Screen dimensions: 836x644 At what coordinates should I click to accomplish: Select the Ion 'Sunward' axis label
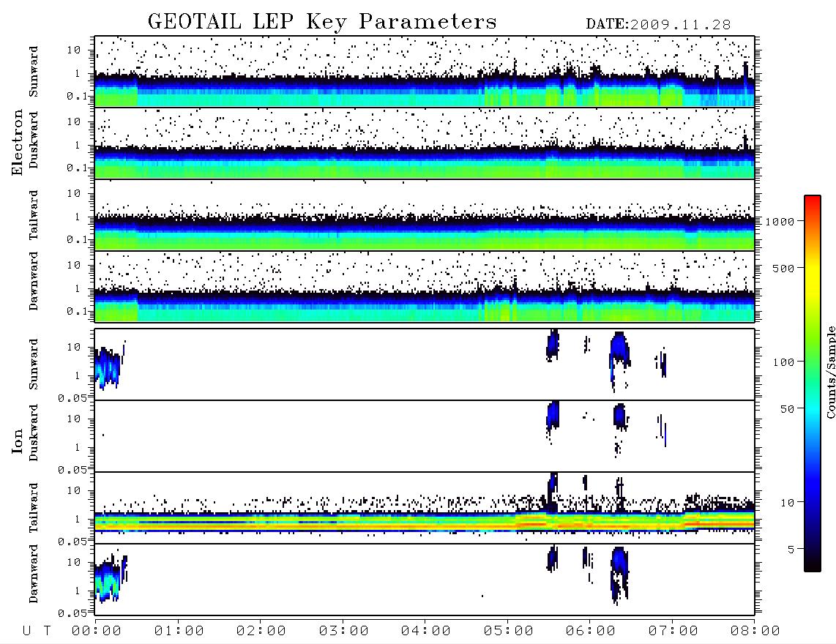pos(34,364)
